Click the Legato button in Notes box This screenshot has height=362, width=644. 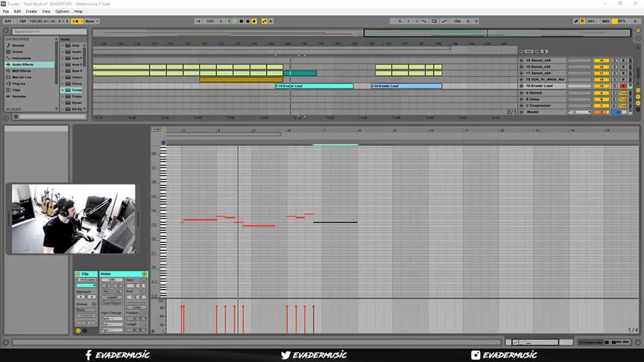coord(112,296)
